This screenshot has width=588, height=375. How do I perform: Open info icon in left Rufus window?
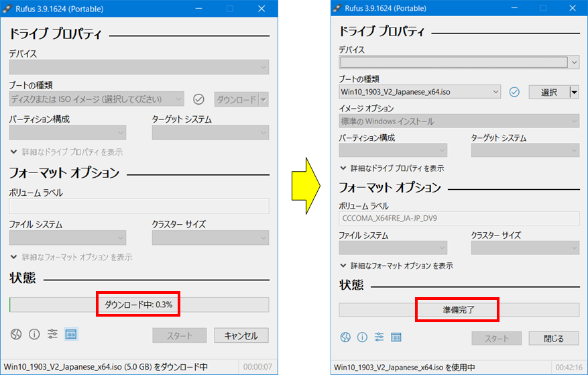tap(34, 333)
